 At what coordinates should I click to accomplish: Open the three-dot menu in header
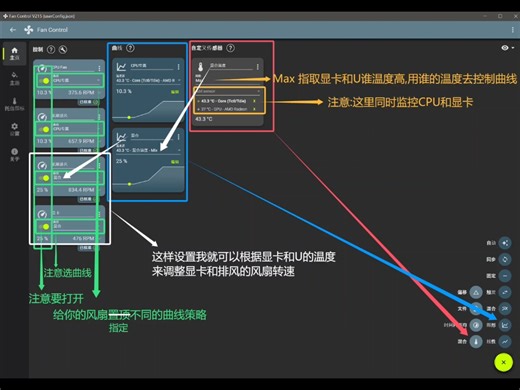click(512, 30)
